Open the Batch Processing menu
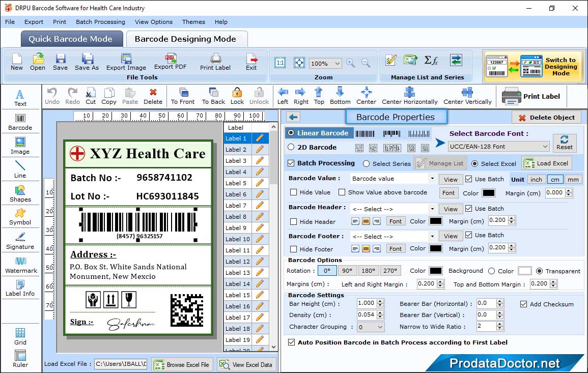Viewport: 588px width, 373px height. (x=100, y=22)
